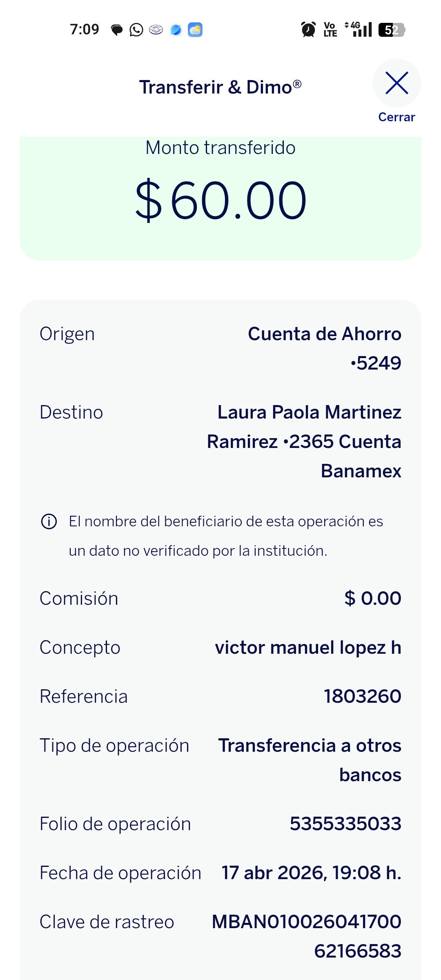Tap the alarm clock status icon
441x980 pixels.
(308, 29)
